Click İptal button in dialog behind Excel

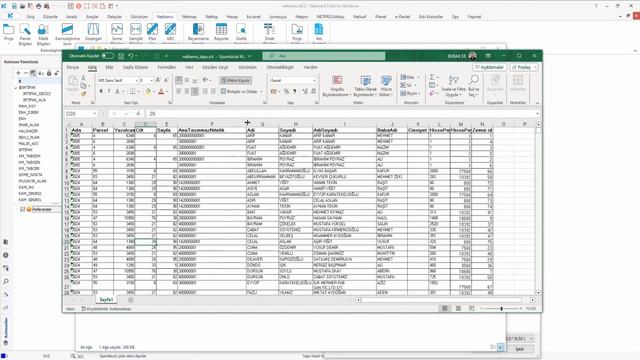pyautogui.click(x=520, y=349)
